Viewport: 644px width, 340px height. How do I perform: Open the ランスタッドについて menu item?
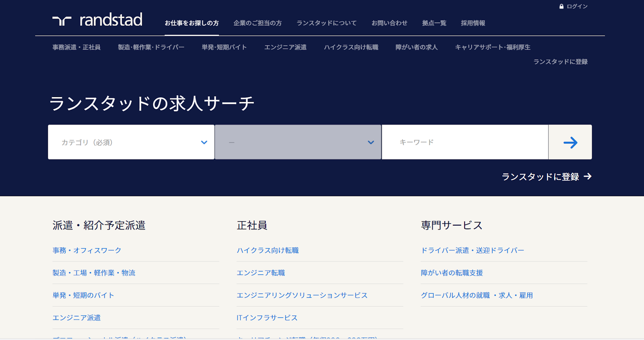click(326, 23)
